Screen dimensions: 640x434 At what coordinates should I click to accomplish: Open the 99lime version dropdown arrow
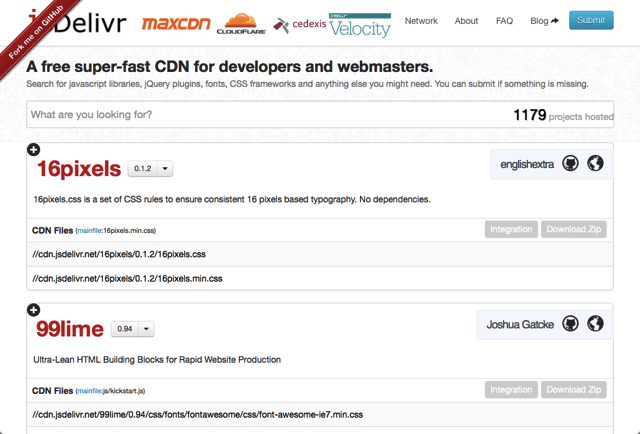click(147, 329)
